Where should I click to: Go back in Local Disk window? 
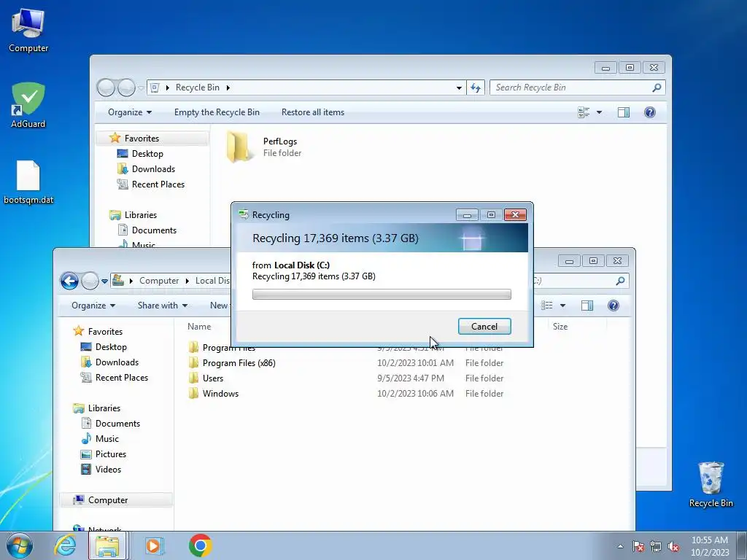coord(69,281)
